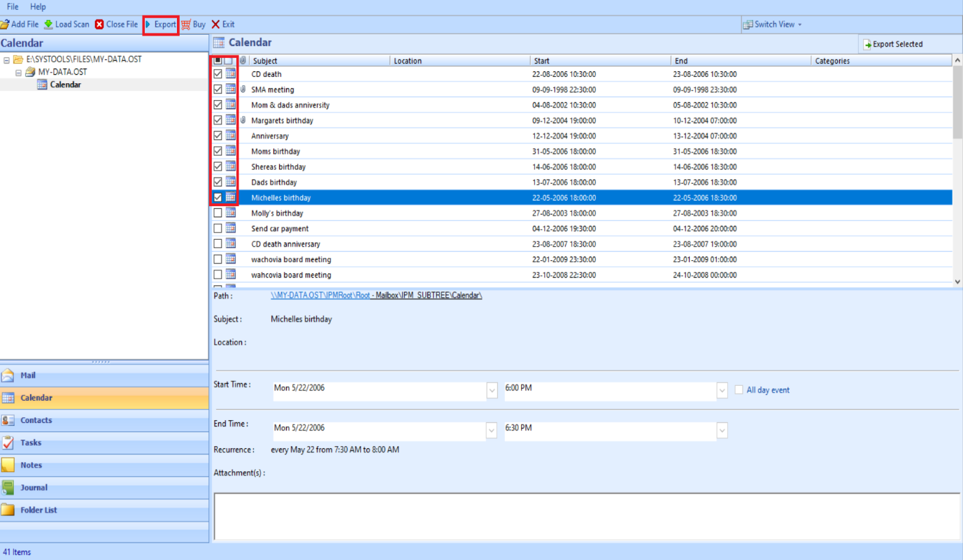Click the MY-DATA.OST file icon in tree
Screen dimensions: 963x560
(30, 72)
